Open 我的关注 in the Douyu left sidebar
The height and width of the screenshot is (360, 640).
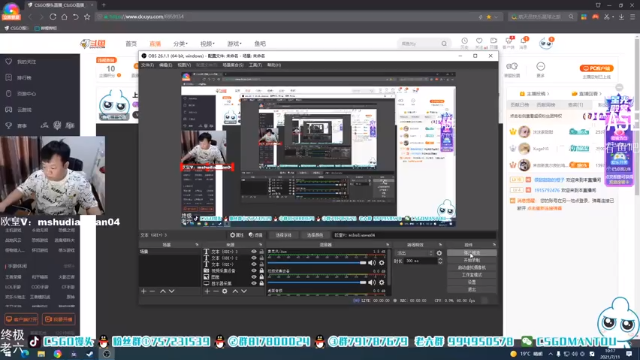(27, 62)
